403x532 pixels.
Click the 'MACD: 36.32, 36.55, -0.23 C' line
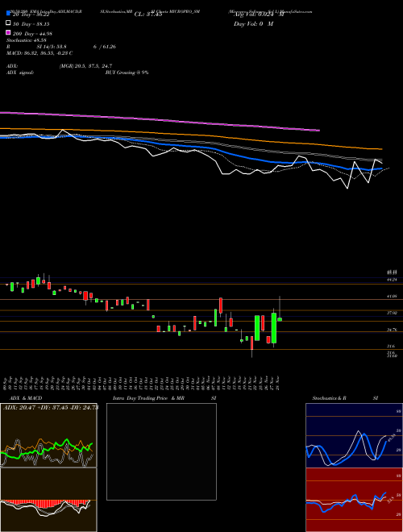tap(39, 53)
